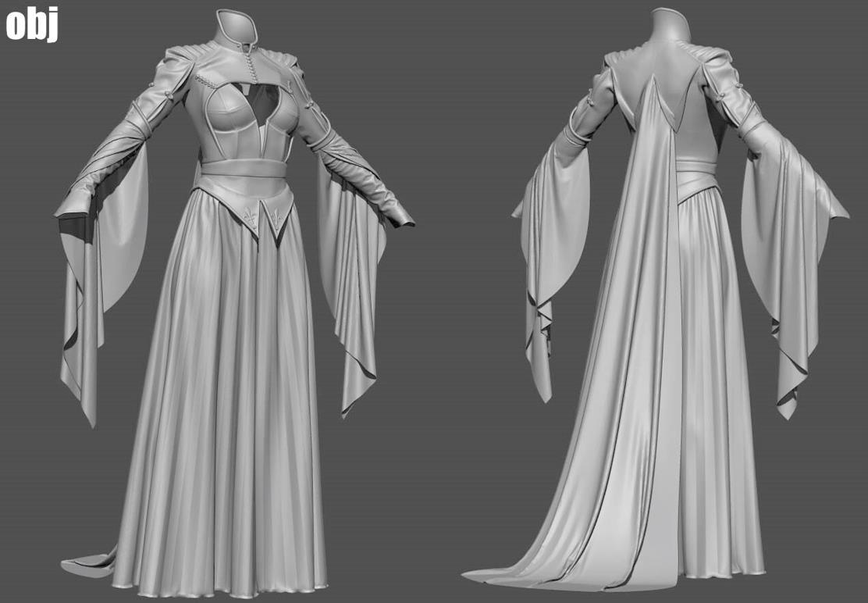Click the back-view dress collar

(671, 25)
